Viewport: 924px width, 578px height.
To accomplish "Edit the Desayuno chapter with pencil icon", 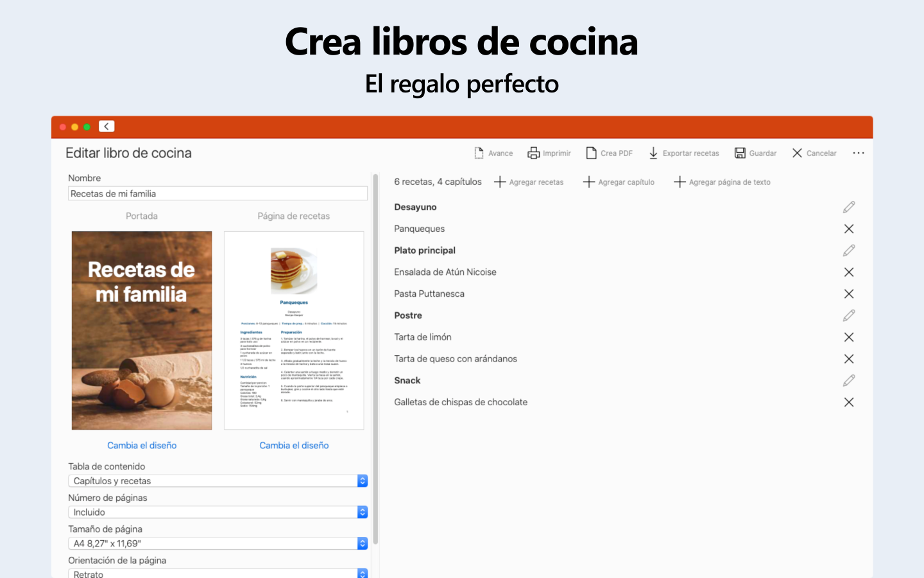I will click(849, 207).
